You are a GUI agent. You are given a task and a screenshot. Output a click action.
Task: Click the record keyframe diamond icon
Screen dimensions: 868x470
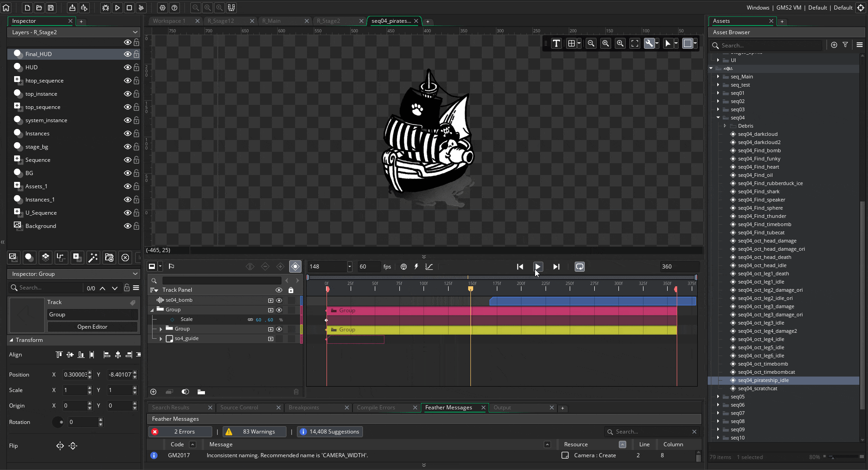tap(295, 267)
